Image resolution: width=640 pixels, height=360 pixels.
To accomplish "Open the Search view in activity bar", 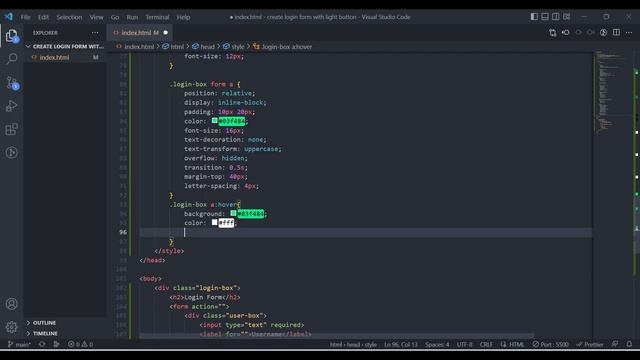I will tap(12, 59).
